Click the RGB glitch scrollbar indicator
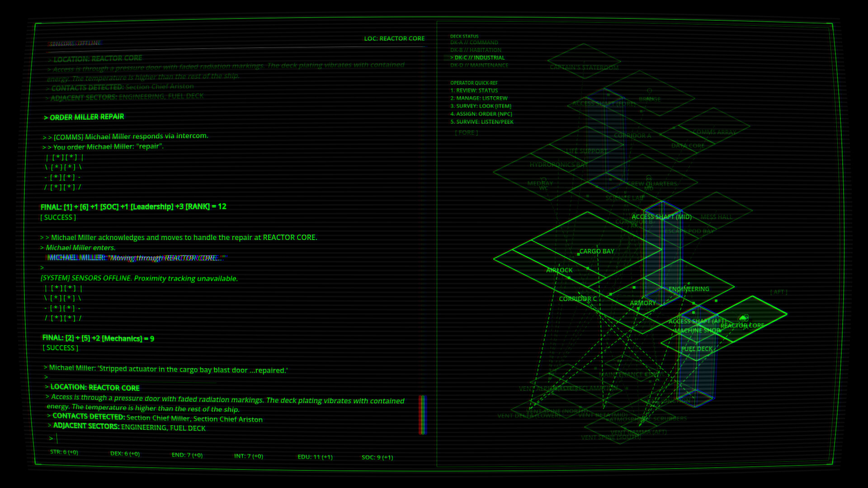This screenshot has height=488, width=868. click(423, 414)
